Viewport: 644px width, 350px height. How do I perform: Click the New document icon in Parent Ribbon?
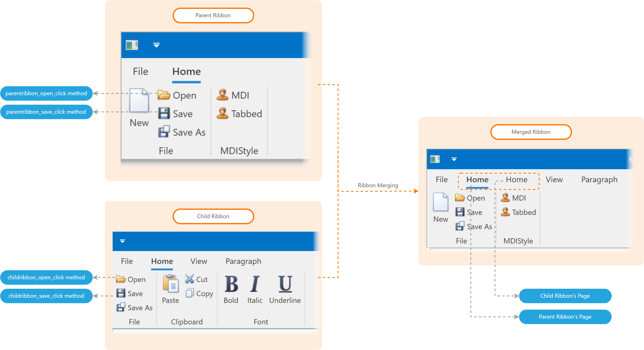tap(139, 100)
